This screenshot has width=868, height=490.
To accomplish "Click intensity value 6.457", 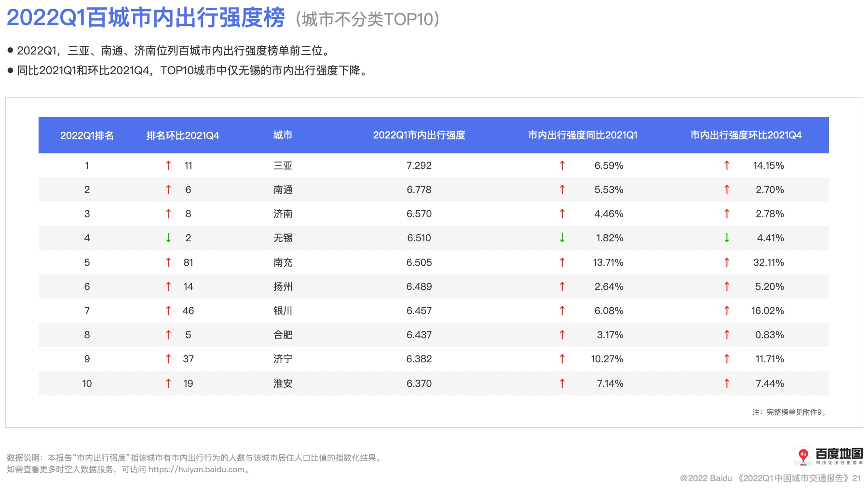I will [x=419, y=311].
